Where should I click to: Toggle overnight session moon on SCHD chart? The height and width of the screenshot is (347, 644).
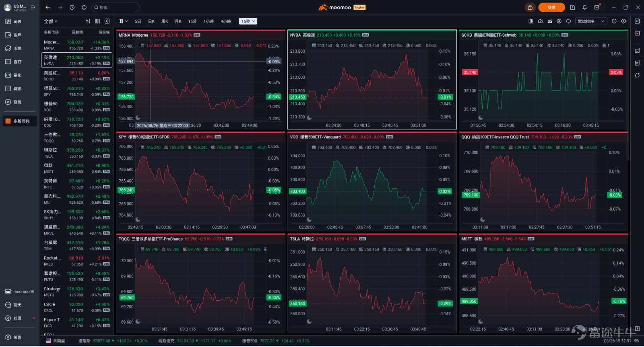tap(481, 118)
